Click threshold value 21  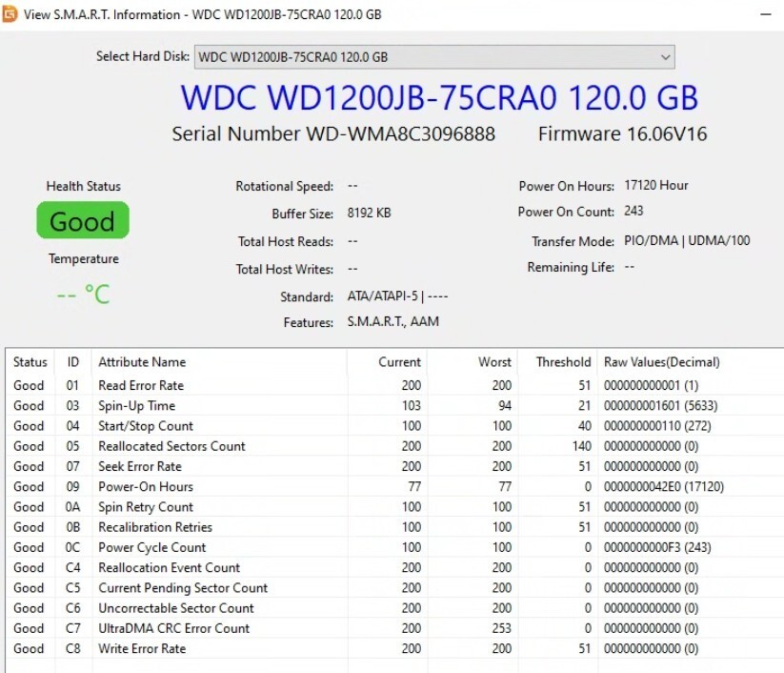[585, 406]
